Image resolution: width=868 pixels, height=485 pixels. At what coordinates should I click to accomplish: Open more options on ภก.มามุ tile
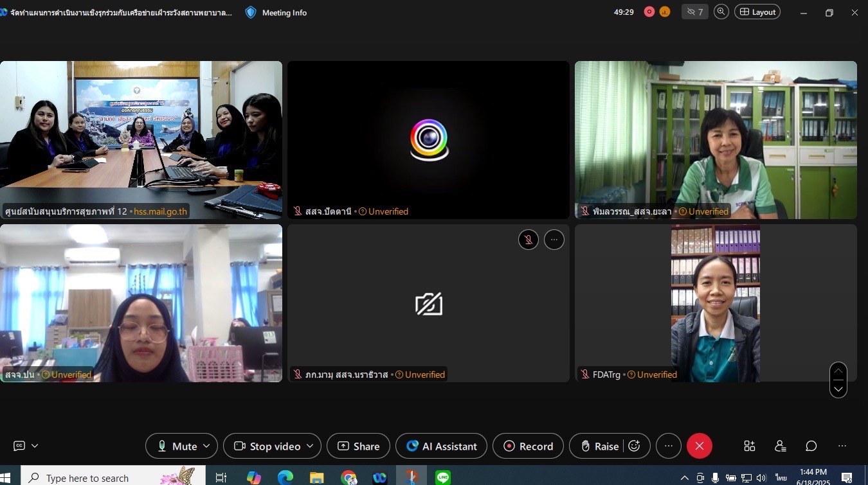554,240
